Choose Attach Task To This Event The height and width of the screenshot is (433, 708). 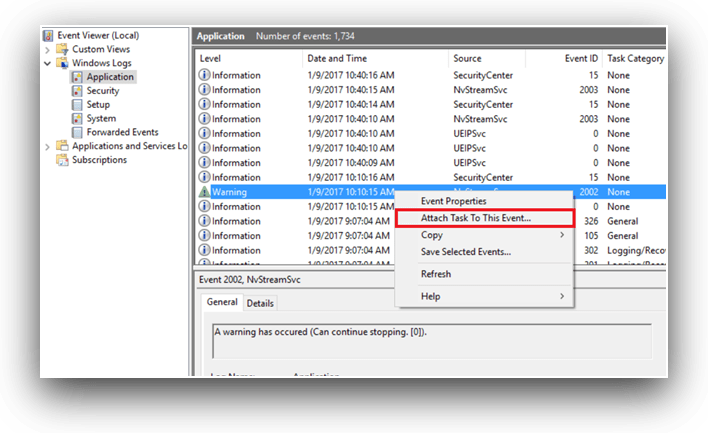(x=475, y=218)
